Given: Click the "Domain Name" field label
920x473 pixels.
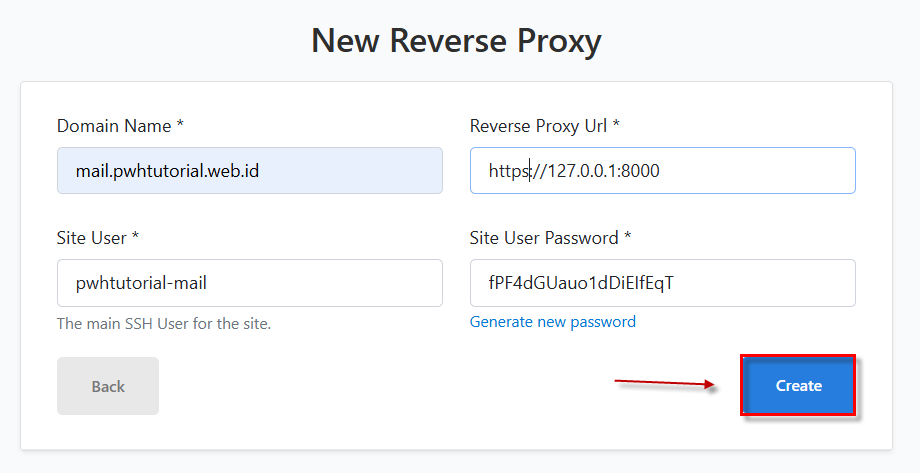Looking at the screenshot, I should (x=114, y=126).
